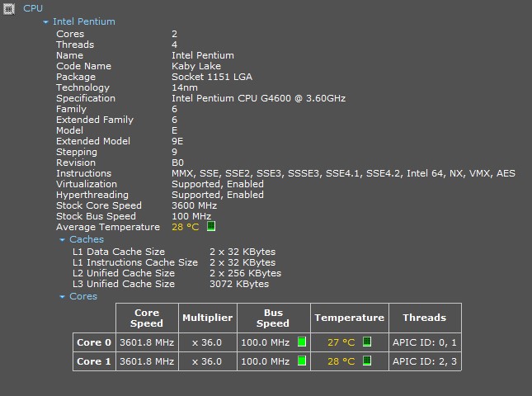This screenshot has height=396, width=532.
Task: Click Core 1 temperature value 28 °C
Action: click(341, 361)
